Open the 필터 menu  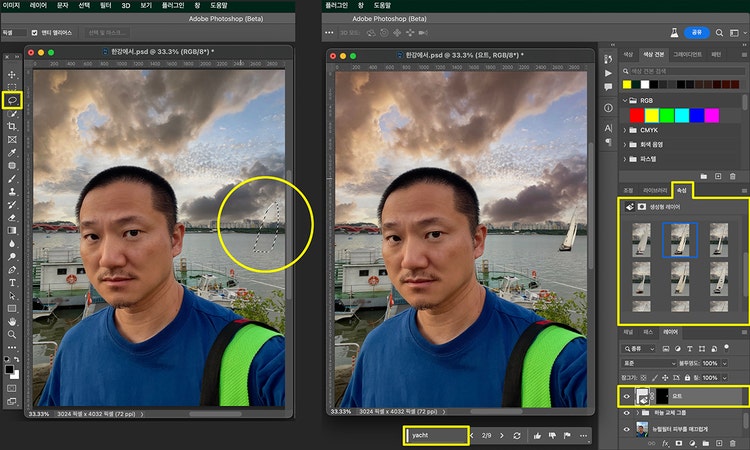[x=106, y=5]
